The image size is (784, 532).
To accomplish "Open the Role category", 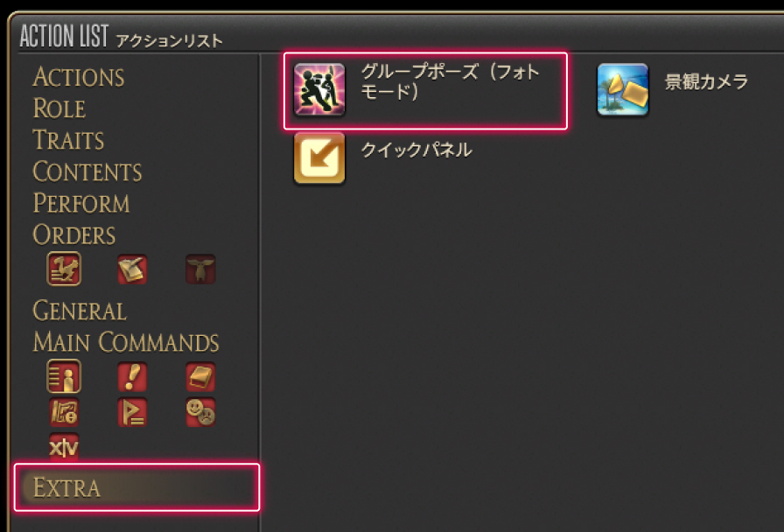I will [x=59, y=108].
